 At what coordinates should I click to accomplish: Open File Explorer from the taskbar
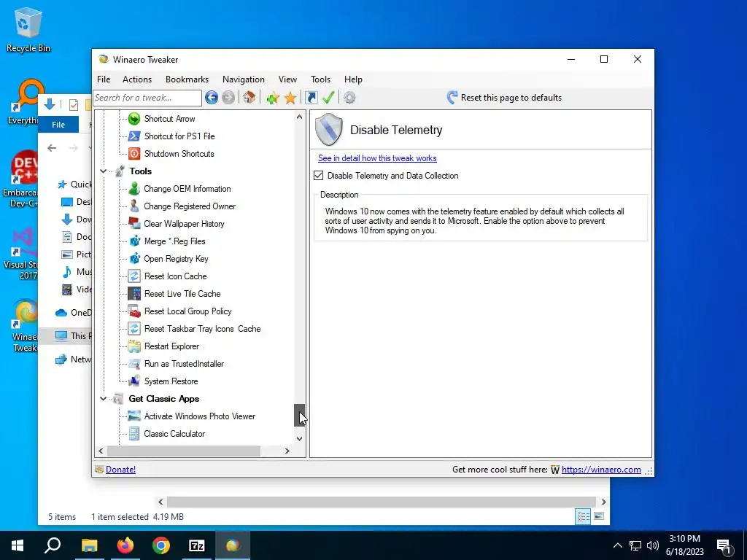point(89,545)
